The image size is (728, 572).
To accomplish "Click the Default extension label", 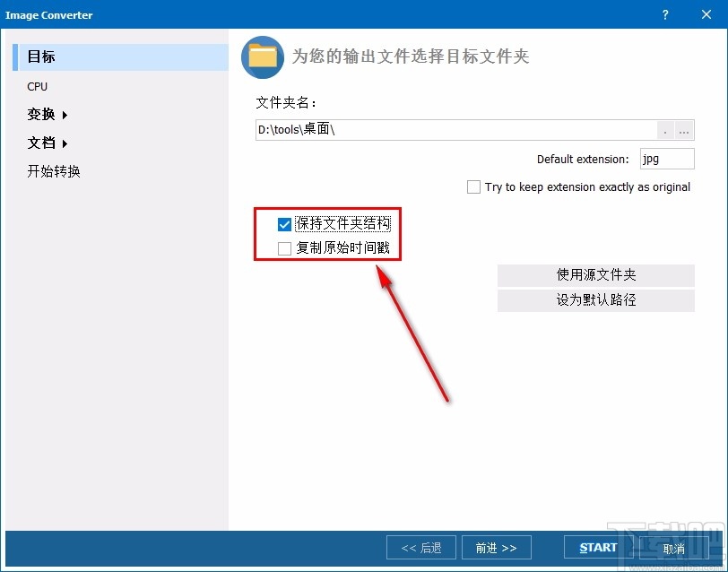I will click(x=583, y=160).
